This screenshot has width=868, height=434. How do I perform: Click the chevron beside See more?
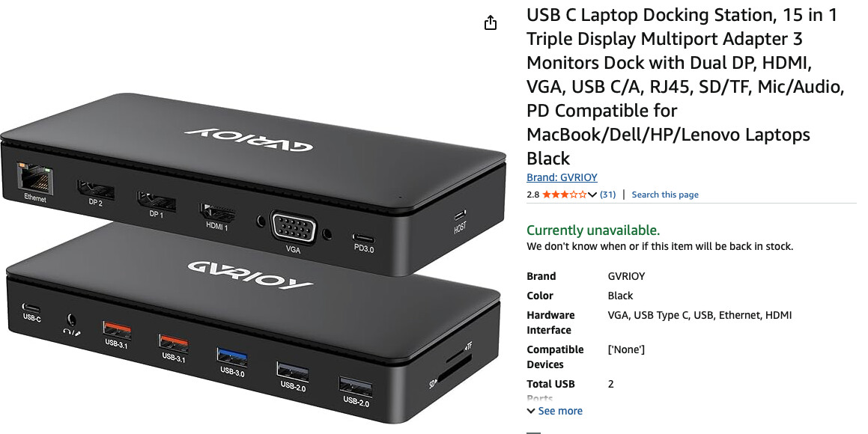(531, 411)
